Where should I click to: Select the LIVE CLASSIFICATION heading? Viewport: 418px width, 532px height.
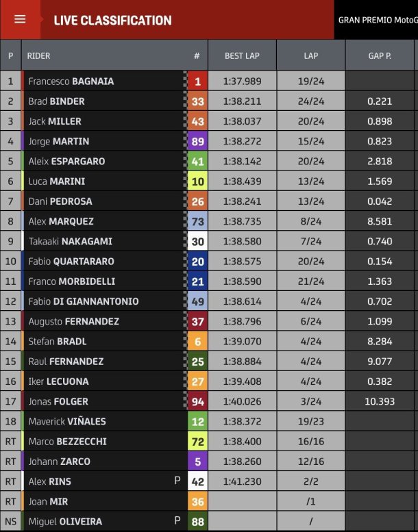click(113, 21)
